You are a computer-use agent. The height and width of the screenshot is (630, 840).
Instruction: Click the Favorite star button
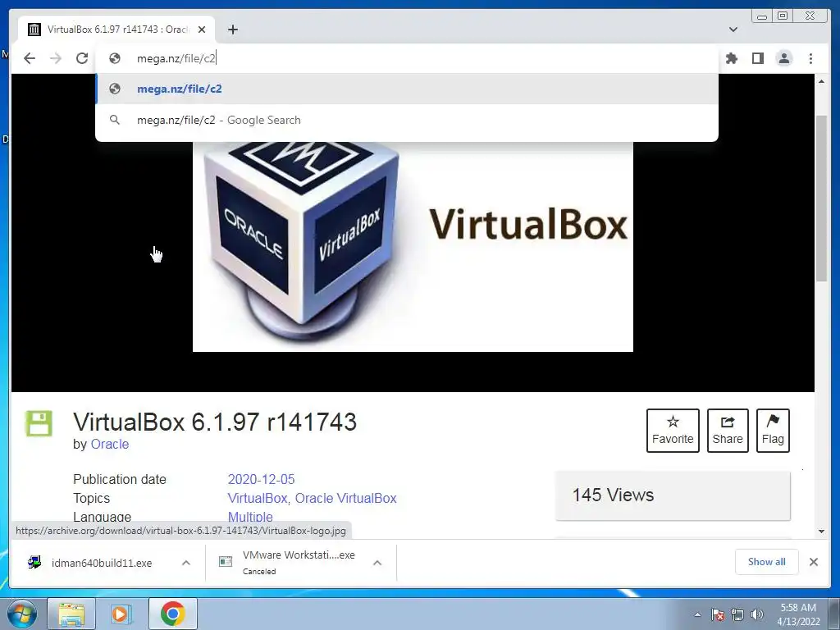coord(673,431)
